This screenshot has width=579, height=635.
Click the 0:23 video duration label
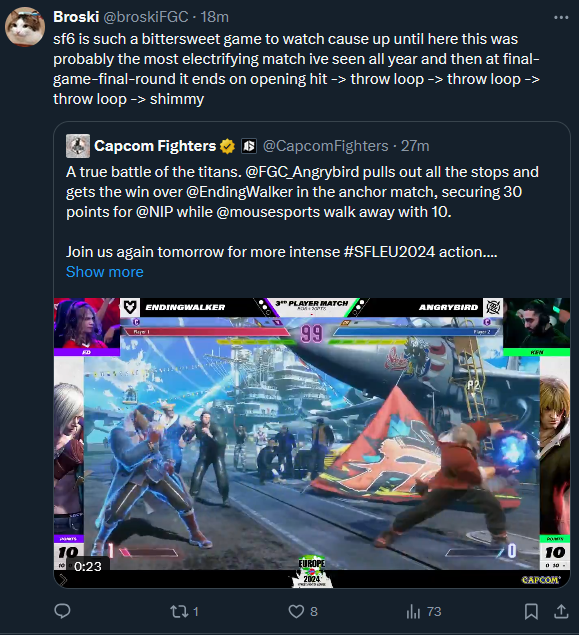[x=88, y=566]
